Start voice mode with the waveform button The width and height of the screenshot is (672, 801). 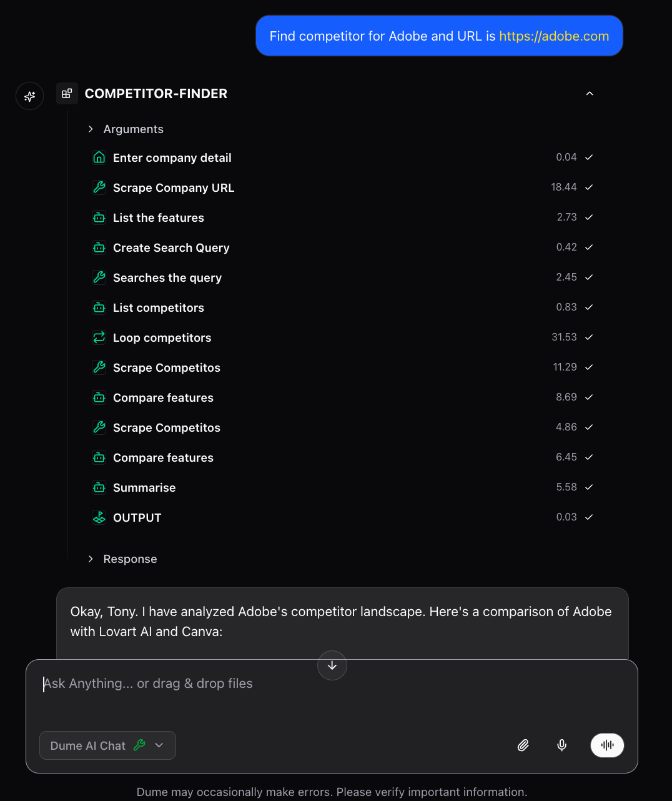click(606, 745)
